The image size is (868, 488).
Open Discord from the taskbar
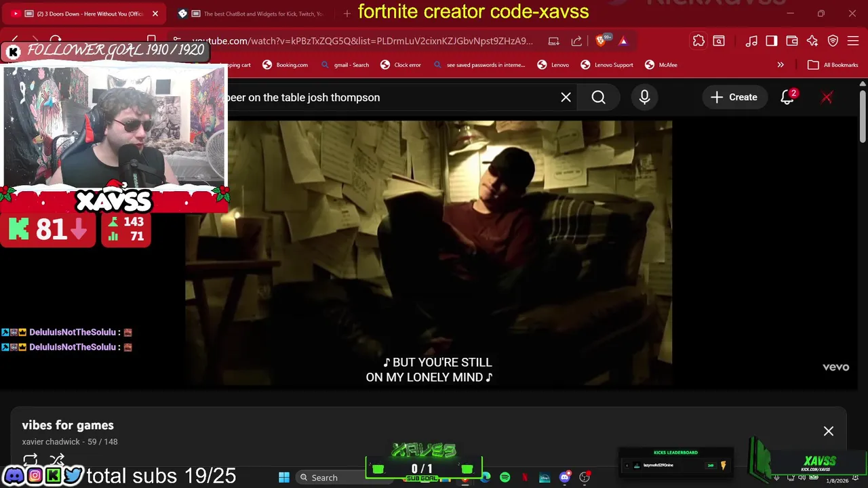click(x=565, y=478)
